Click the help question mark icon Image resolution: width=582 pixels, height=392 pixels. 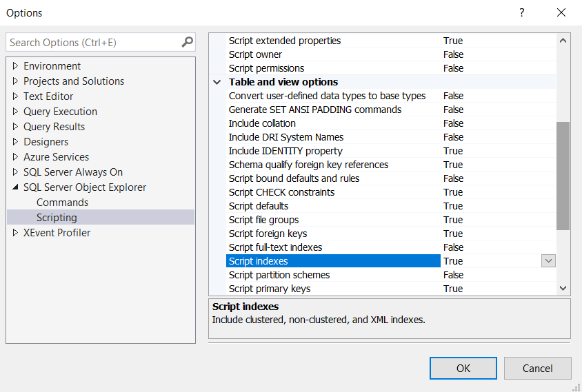(521, 12)
